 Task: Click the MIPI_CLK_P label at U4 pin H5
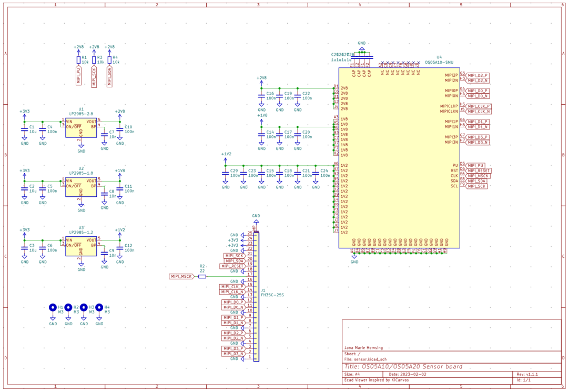pyautogui.click(x=478, y=106)
